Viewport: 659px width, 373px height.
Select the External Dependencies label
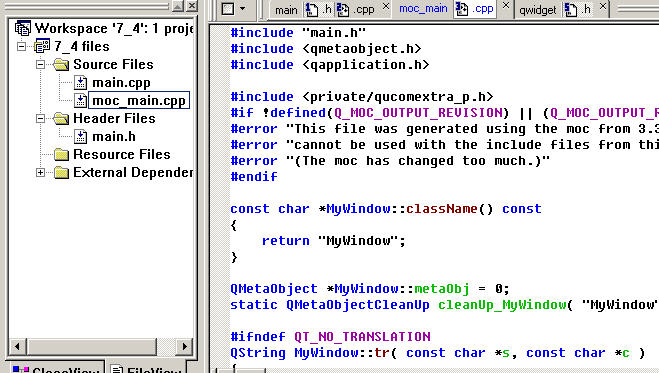point(133,172)
